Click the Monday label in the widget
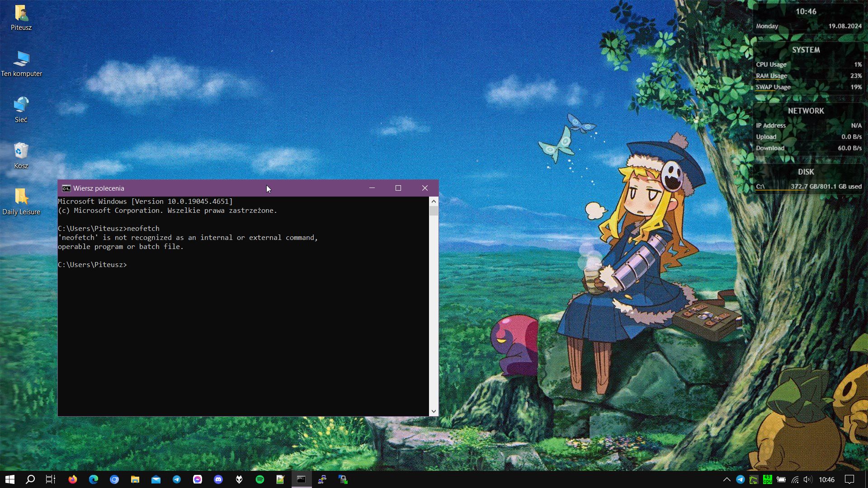The width and height of the screenshot is (868, 488). (x=767, y=26)
